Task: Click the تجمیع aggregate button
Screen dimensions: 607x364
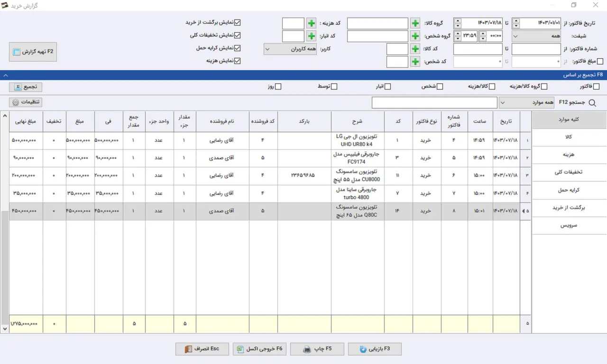Action: pos(26,87)
